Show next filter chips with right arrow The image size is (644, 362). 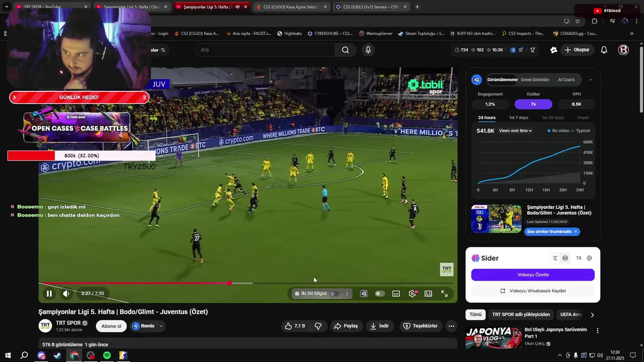(x=592, y=315)
